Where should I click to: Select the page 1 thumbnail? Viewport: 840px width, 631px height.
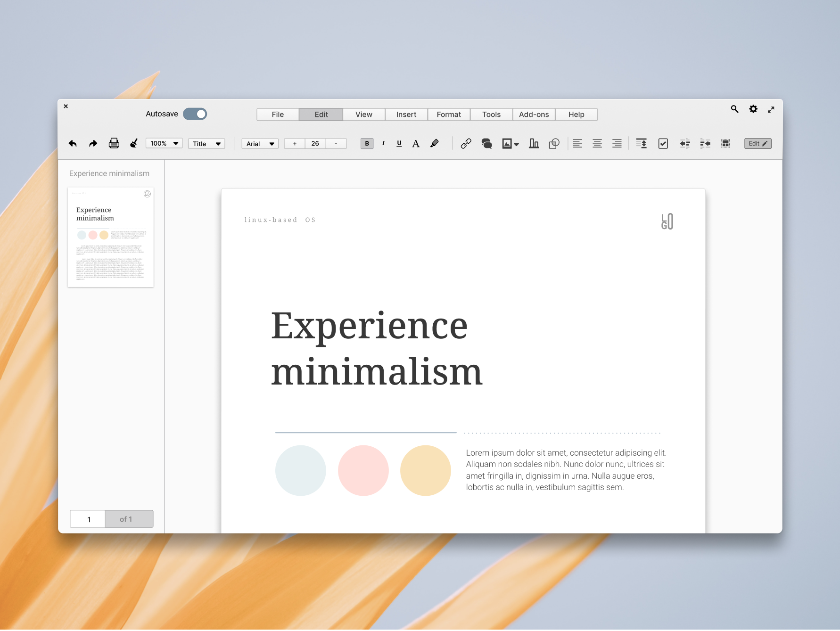[111, 237]
